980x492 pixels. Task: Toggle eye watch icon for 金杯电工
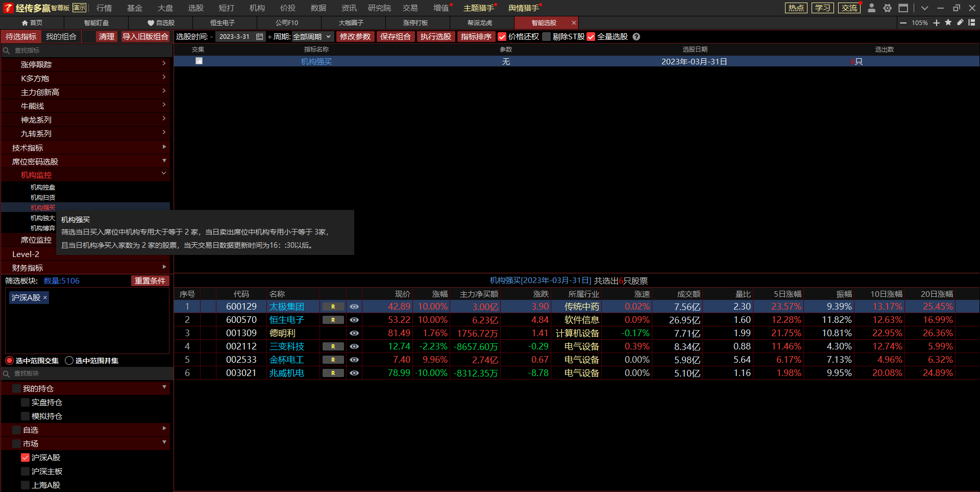pyautogui.click(x=354, y=360)
